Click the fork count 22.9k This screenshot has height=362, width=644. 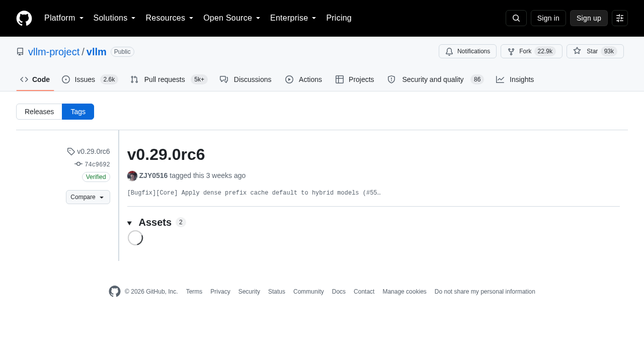(545, 51)
